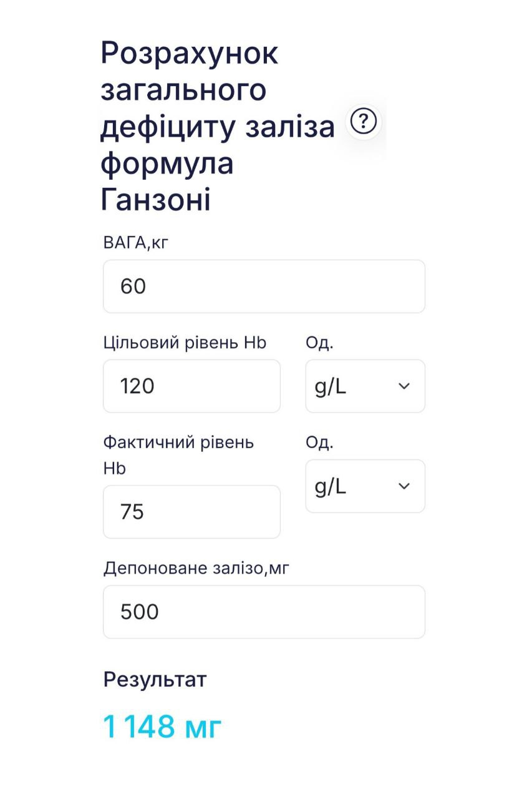Click the 'Од.' label above actual Hb unit
Screen dimensions: 532x799
[319, 443]
